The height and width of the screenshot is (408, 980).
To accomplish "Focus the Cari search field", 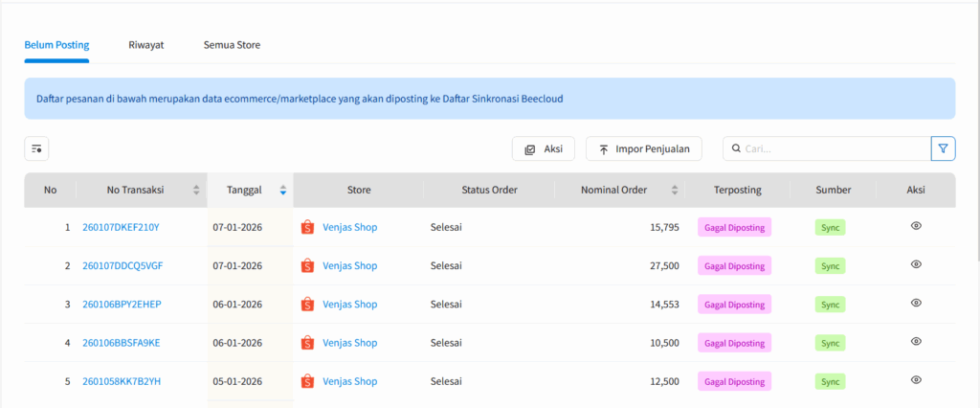I will coord(827,149).
